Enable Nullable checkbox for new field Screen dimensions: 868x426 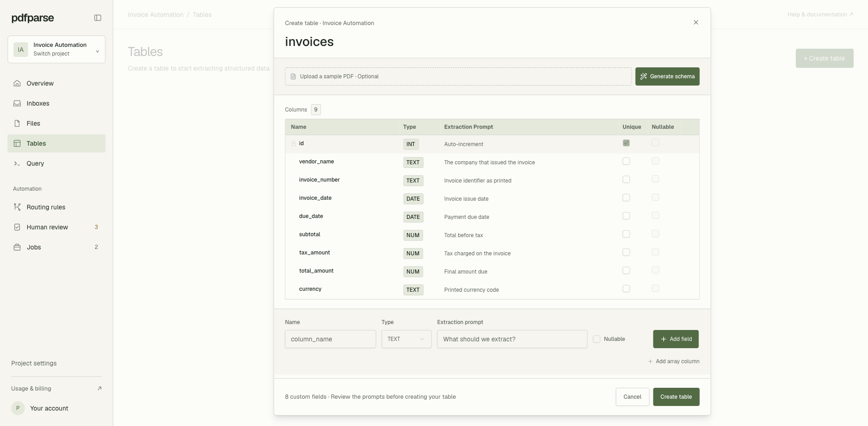pos(596,339)
